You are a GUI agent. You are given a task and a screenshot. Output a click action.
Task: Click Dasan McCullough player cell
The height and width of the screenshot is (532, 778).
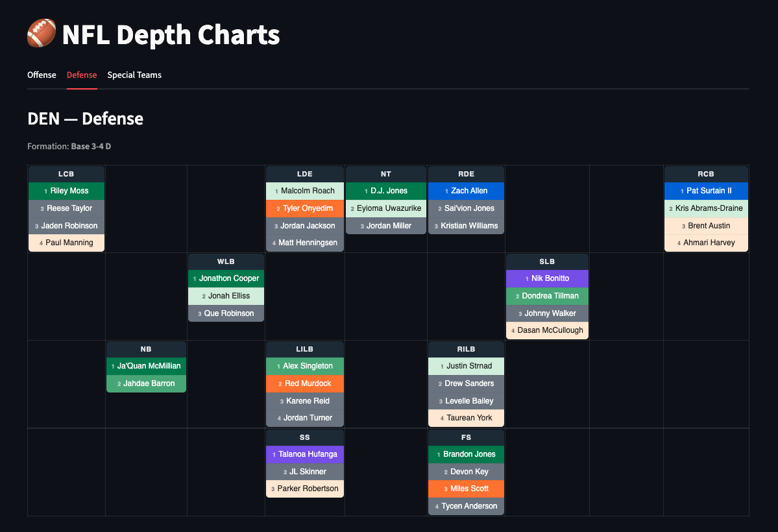coord(547,330)
